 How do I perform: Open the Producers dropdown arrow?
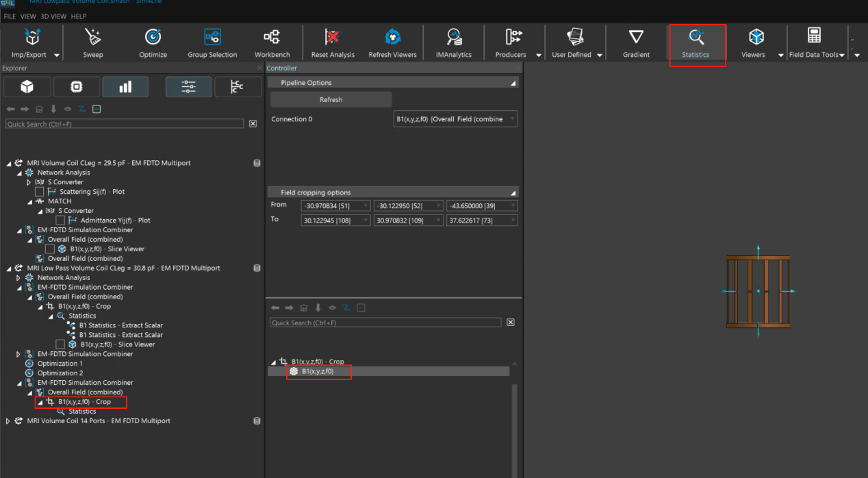pyautogui.click(x=539, y=55)
